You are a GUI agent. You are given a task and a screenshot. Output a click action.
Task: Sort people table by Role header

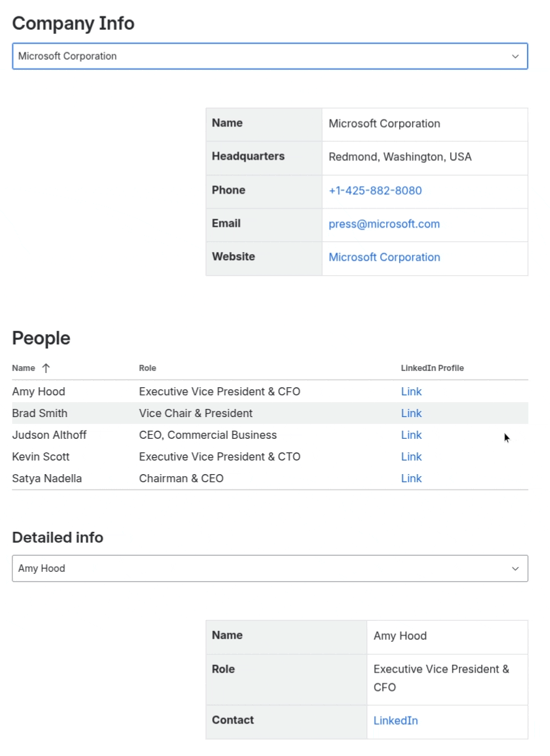point(148,368)
